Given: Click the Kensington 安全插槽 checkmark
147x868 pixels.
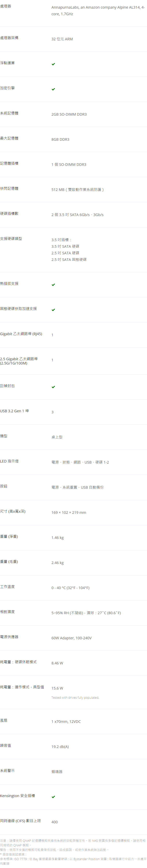Looking at the screenshot, I should [x=53, y=797].
